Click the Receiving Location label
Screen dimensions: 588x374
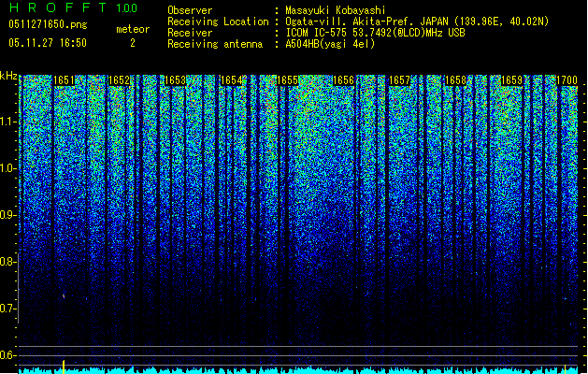coord(218,22)
